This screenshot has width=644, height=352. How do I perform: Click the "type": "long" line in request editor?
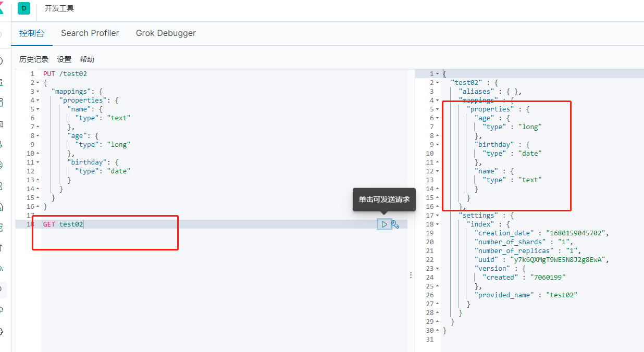click(x=103, y=145)
